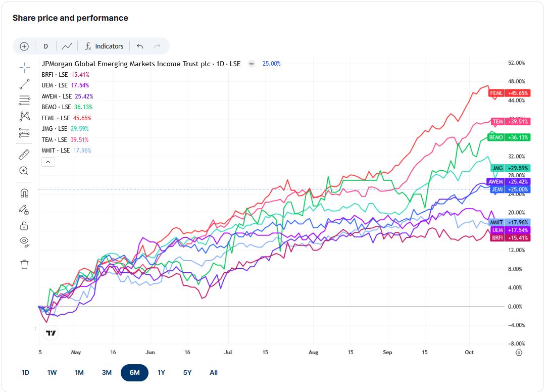Show the All time range
Viewport: 546px width, 392px height.
pos(214,372)
